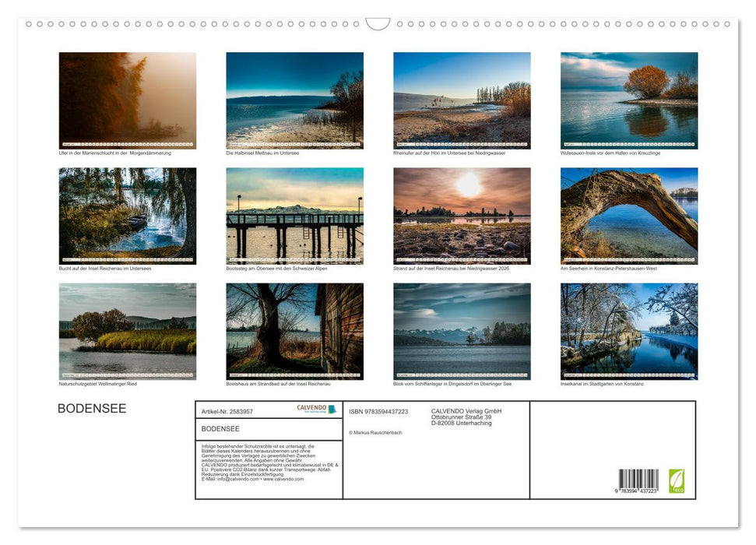Click the ISBN 9783594437223 text

tap(378, 411)
